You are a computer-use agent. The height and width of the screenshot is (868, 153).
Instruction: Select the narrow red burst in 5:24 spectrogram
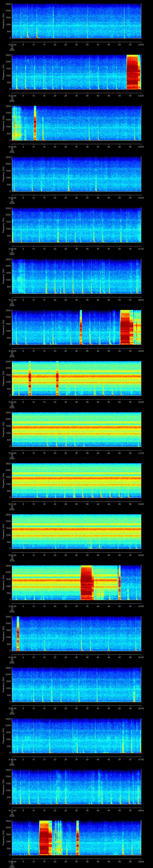[x=35, y=123]
